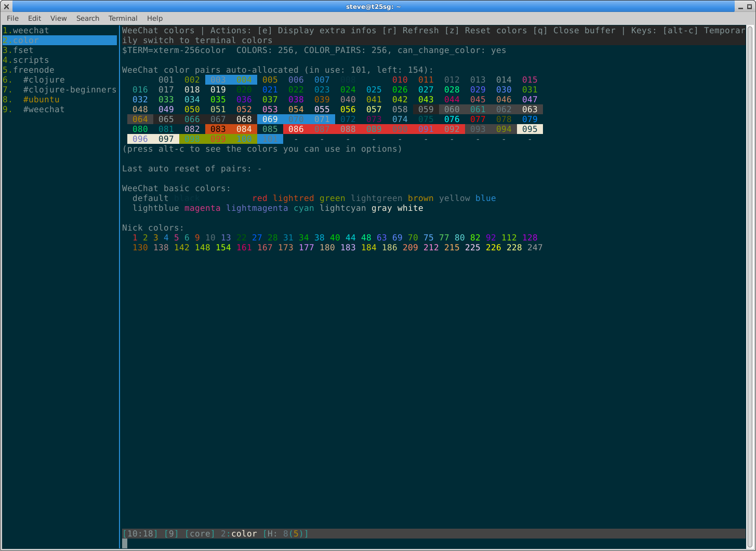756x551 pixels.
Task: Click the [q] Close buffer action
Action: 574,31
